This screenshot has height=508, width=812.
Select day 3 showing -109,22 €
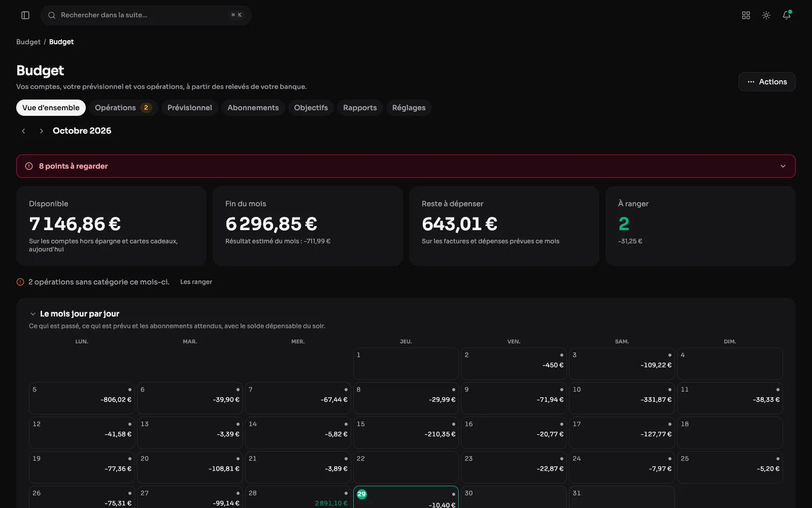[x=622, y=364]
